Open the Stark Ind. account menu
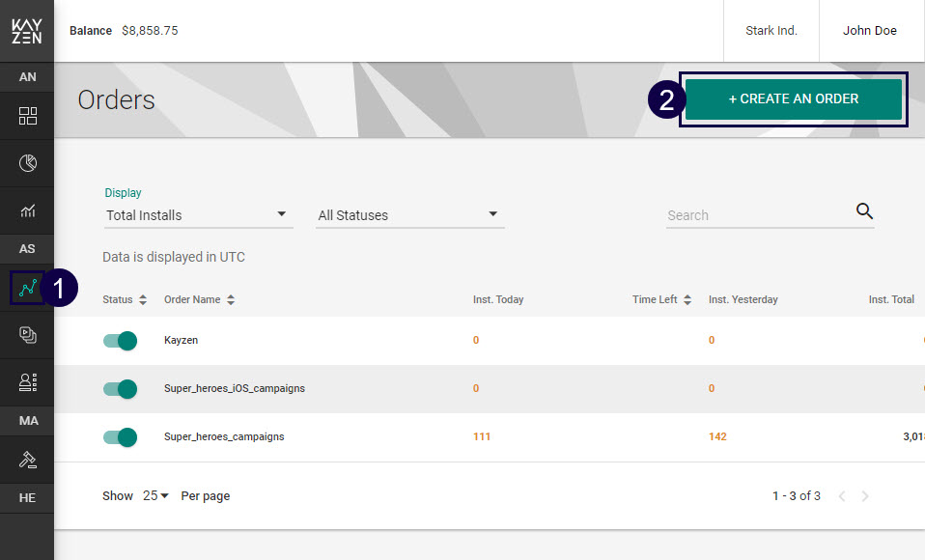Screen dimensions: 925x560 pyautogui.click(x=771, y=31)
